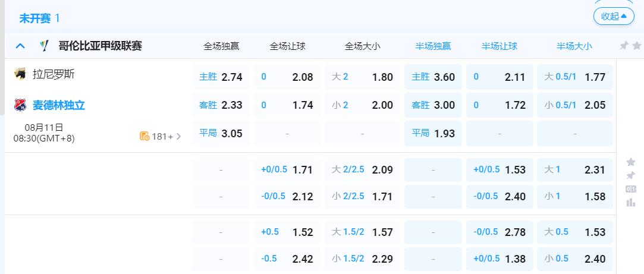Open the scoreboard 0|1 icon
The height and width of the screenshot is (274, 644).
click(631, 189)
